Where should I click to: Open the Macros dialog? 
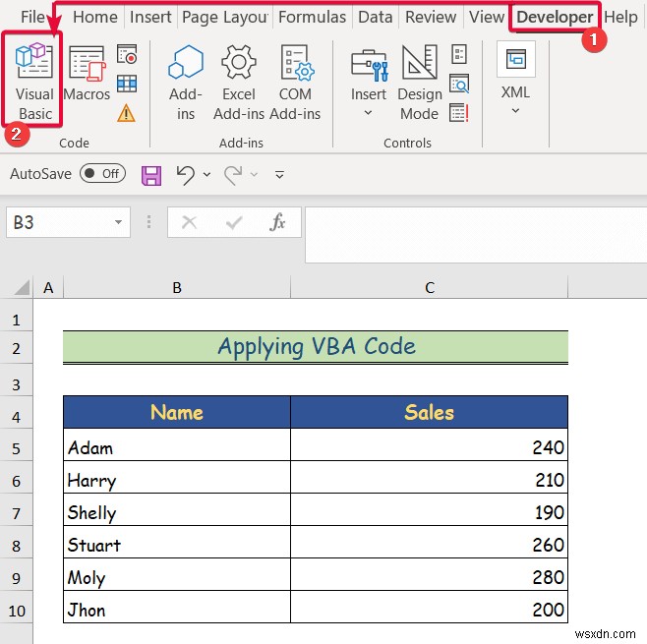[88, 74]
